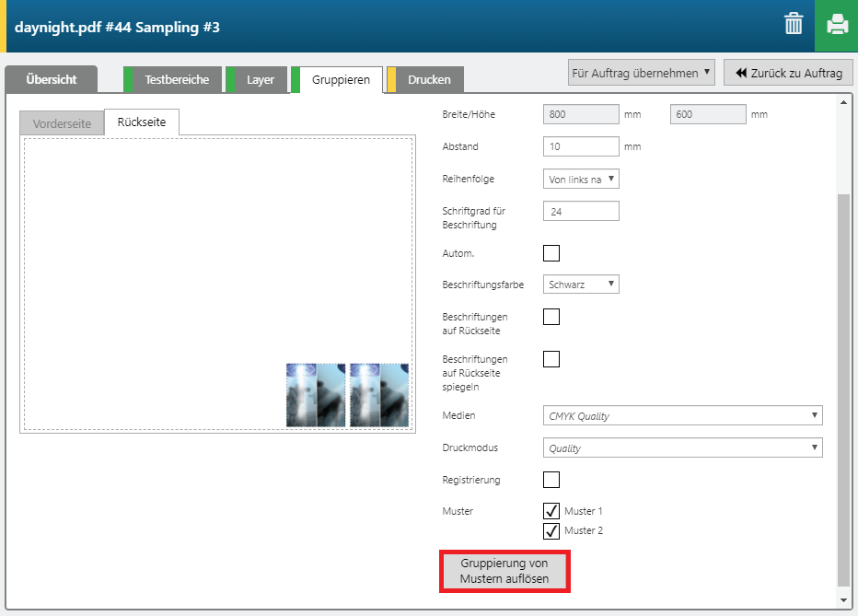Open the Druckmodus dropdown
858x616 pixels.
[682, 448]
